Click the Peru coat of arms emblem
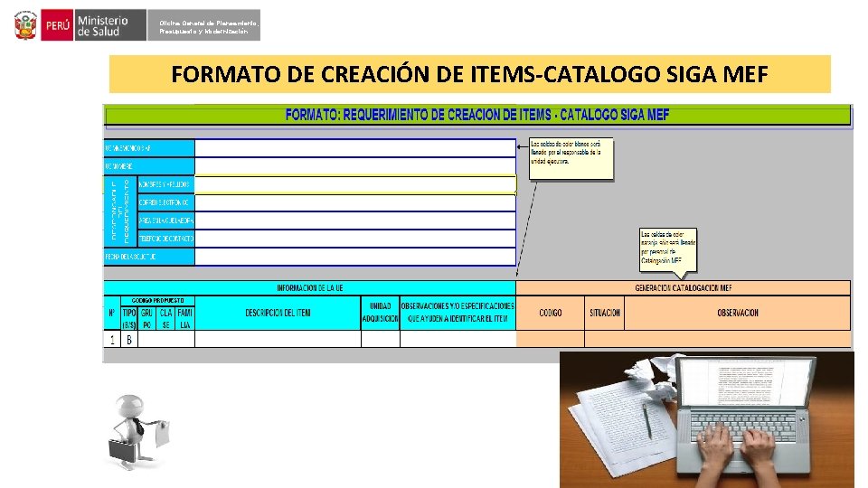 click(x=25, y=25)
